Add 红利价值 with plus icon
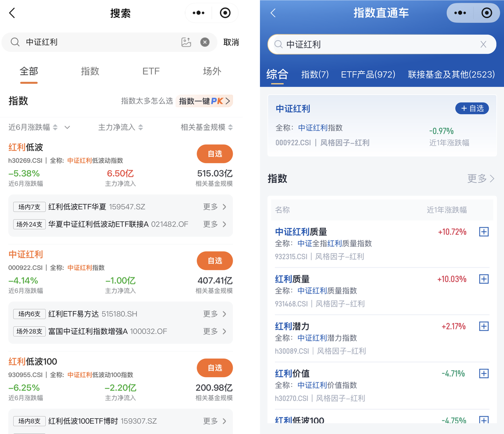This screenshot has height=434, width=504. [x=484, y=373]
